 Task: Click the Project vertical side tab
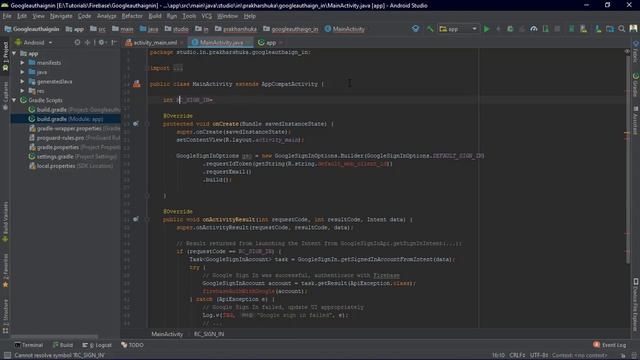click(x=5, y=56)
